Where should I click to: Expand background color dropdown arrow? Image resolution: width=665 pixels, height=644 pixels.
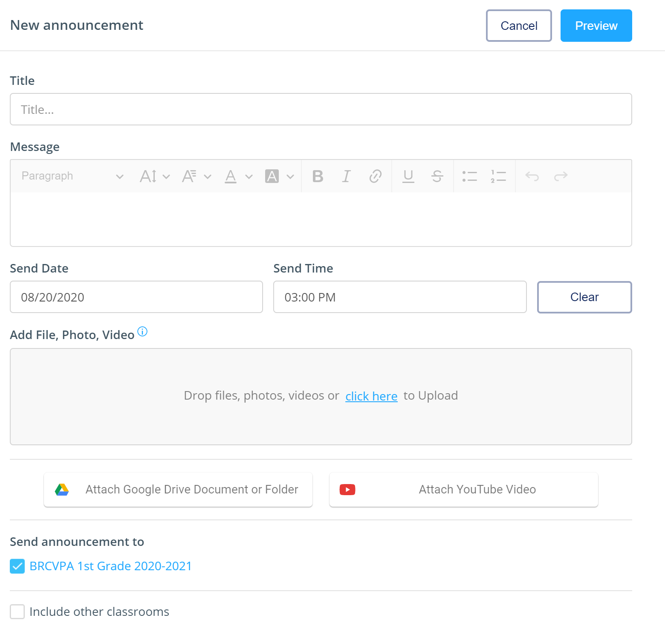[x=290, y=177]
